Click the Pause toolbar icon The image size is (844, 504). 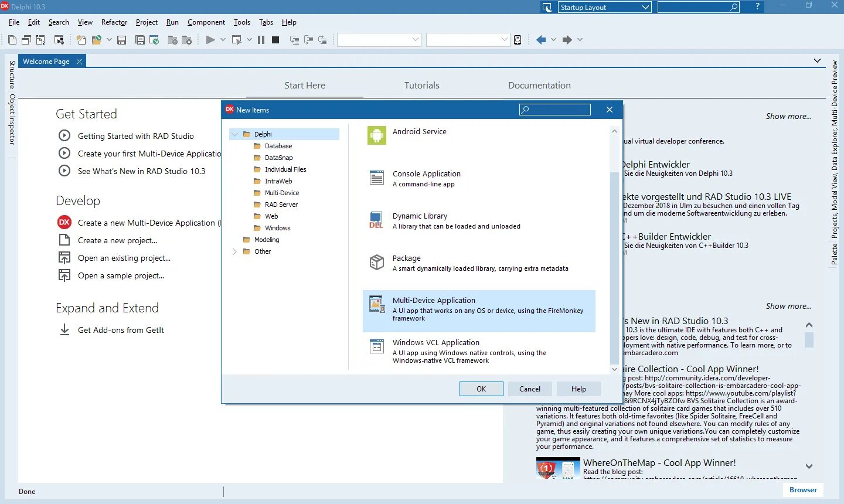click(261, 40)
